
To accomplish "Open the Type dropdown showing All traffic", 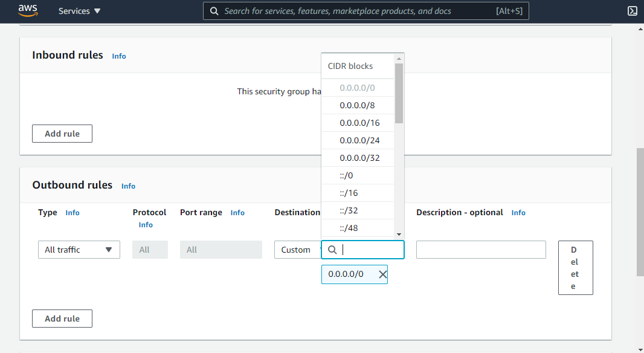I will 79,250.
